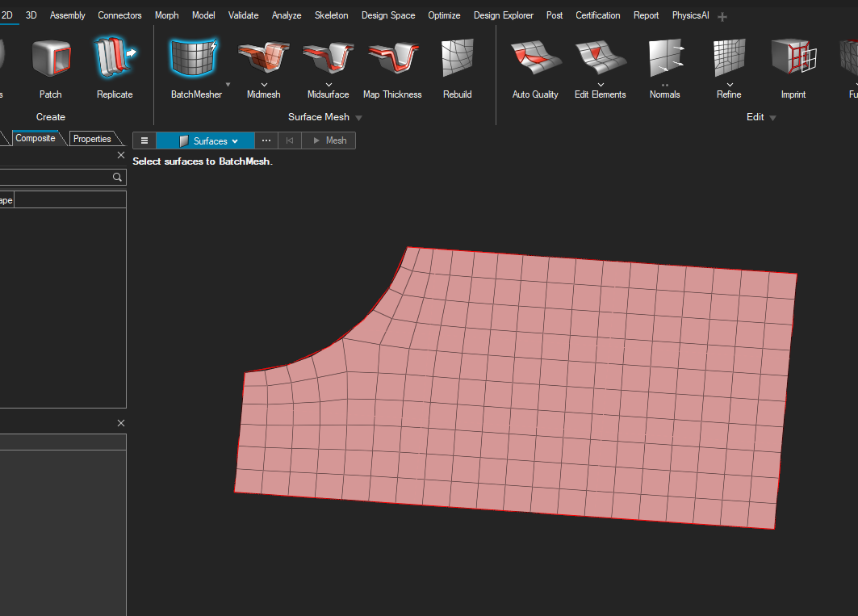Image resolution: width=858 pixels, height=616 pixels.
Task: Switch to the 2D ribbon tab
Action: 7,15
